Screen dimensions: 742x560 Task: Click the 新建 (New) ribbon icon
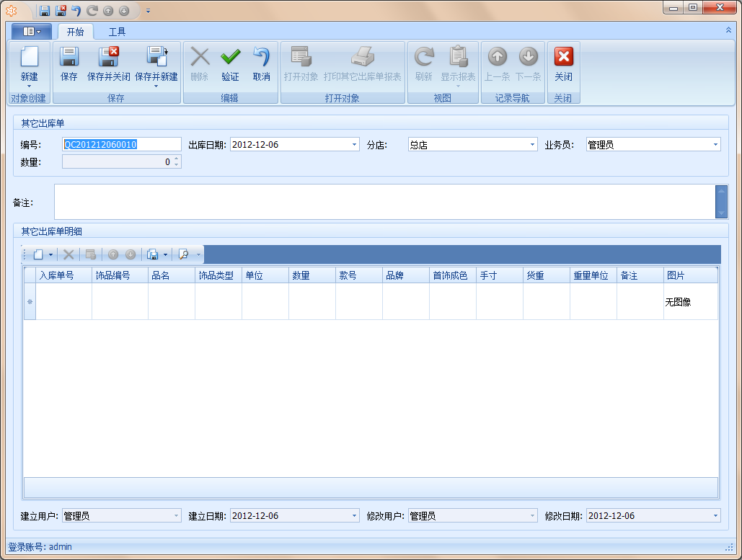(29, 57)
